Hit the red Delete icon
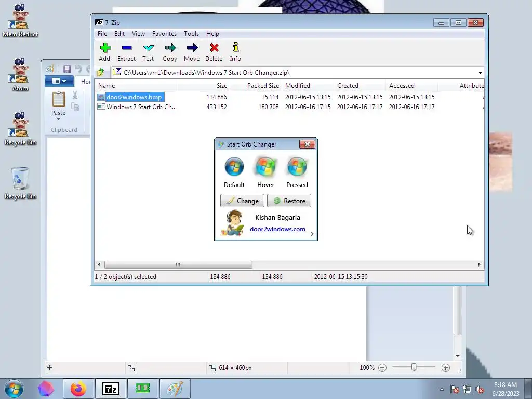This screenshot has height=399, width=532. [214, 52]
